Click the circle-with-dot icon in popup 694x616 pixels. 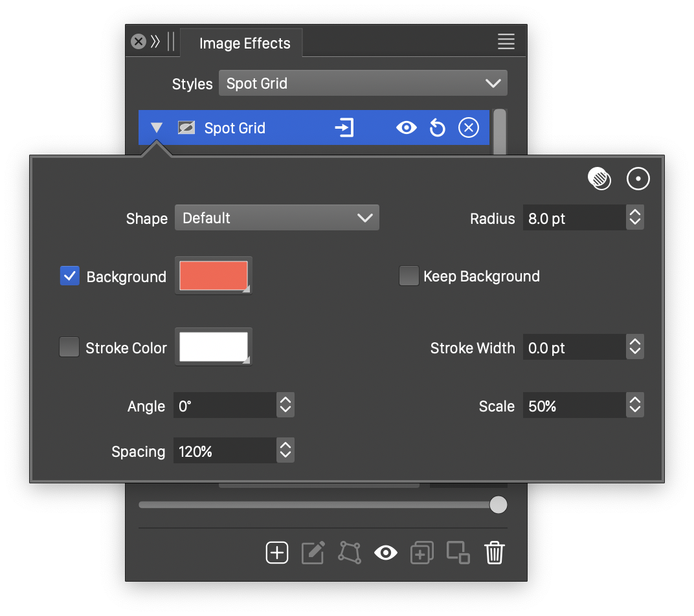pyautogui.click(x=638, y=179)
